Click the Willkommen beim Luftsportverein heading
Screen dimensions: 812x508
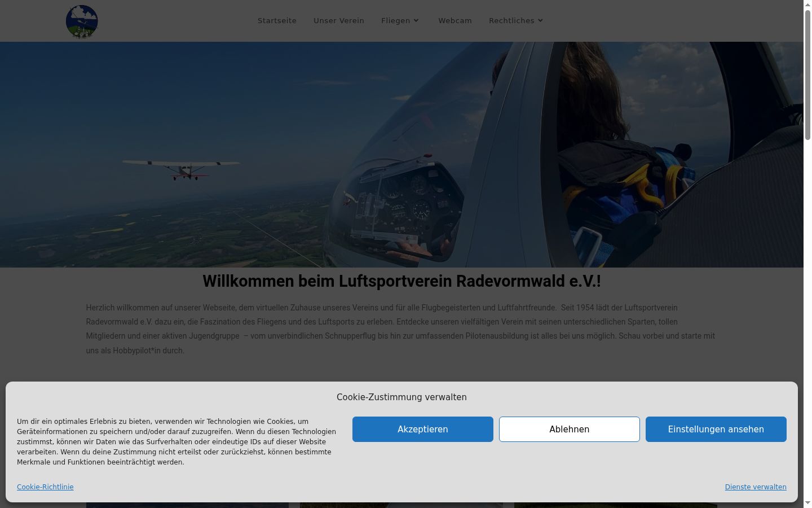(x=401, y=281)
